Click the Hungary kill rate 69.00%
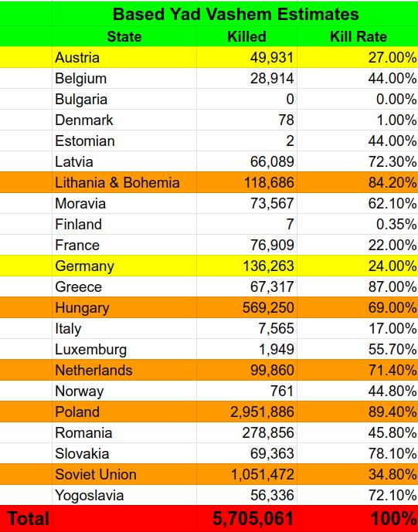418x532 pixels. coord(358,308)
